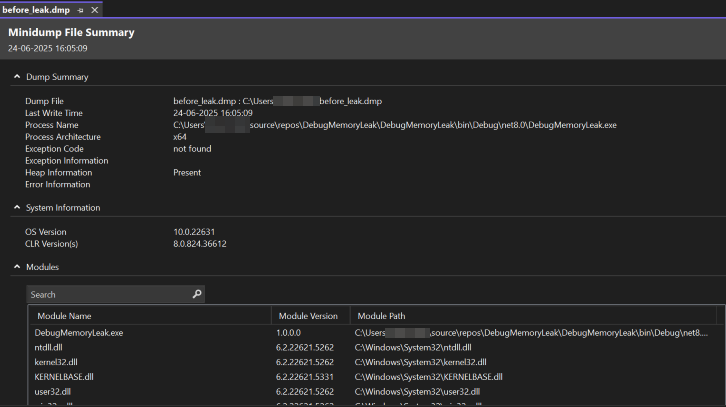Click the CLR Version value 8.0.824.36612
This screenshot has width=726, height=407.
(x=200, y=244)
